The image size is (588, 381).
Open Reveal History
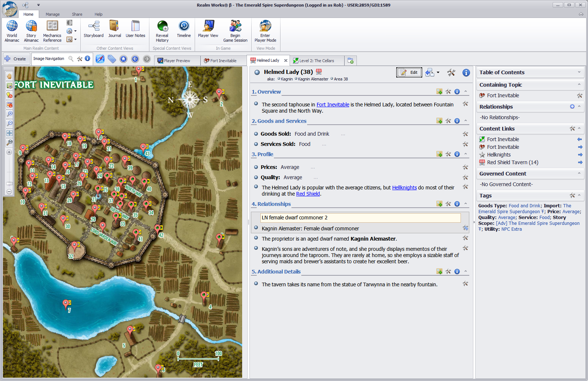(162, 31)
